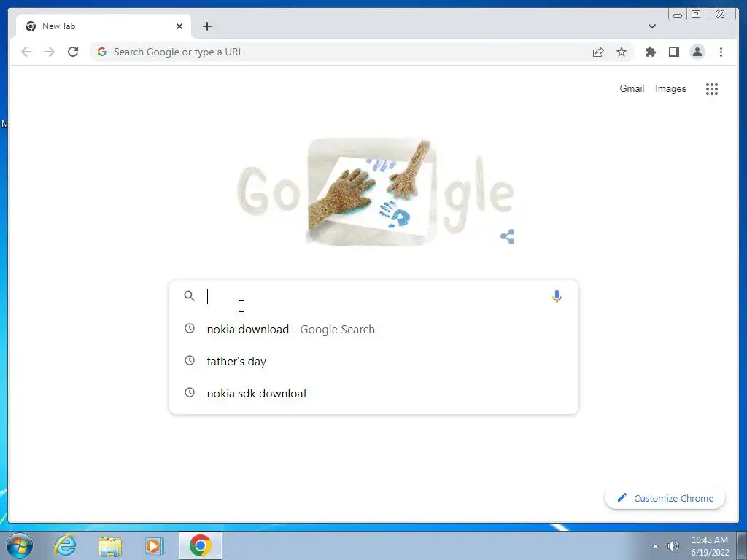
Task: Open the side panel icon
Action: tap(673, 52)
